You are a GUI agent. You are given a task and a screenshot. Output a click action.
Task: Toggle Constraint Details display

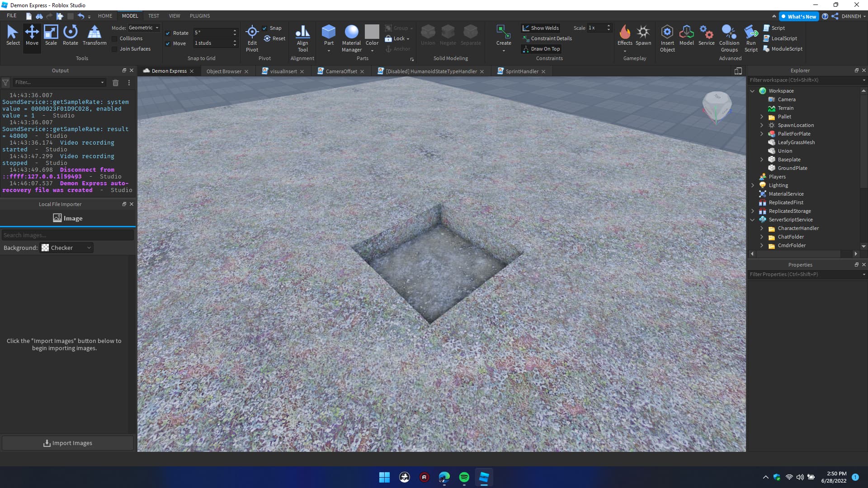[547, 38]
